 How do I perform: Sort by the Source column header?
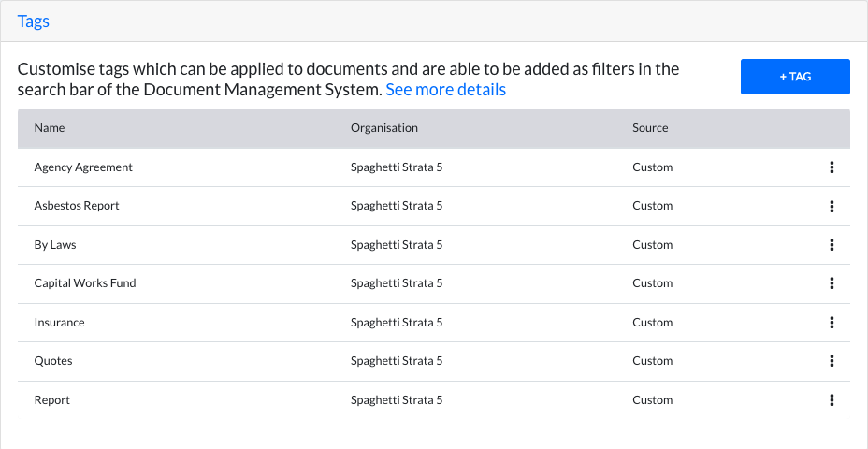click(650, 128)
